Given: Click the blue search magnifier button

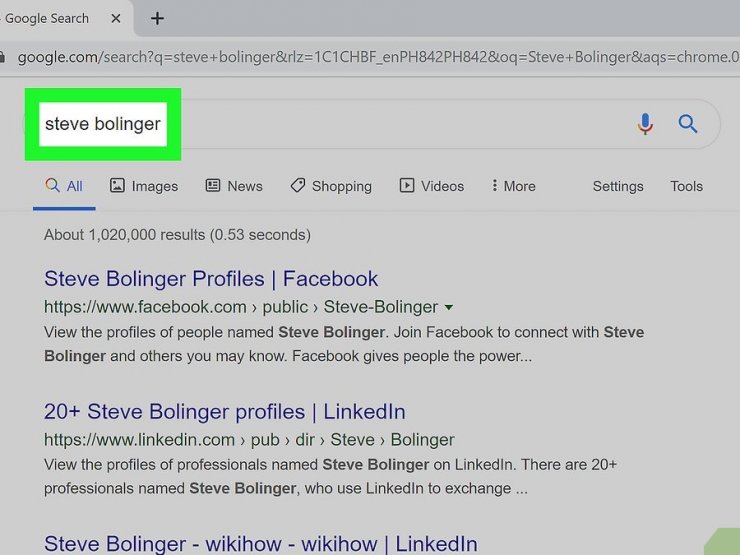Looking at the screenshot, I should point(688,124).
